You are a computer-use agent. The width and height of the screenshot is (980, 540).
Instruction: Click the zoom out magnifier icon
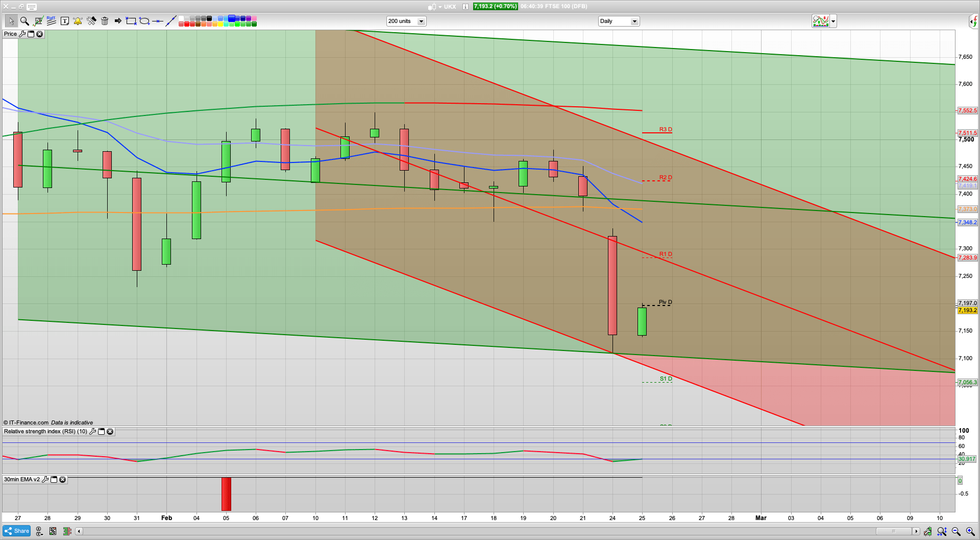point(956,531)
